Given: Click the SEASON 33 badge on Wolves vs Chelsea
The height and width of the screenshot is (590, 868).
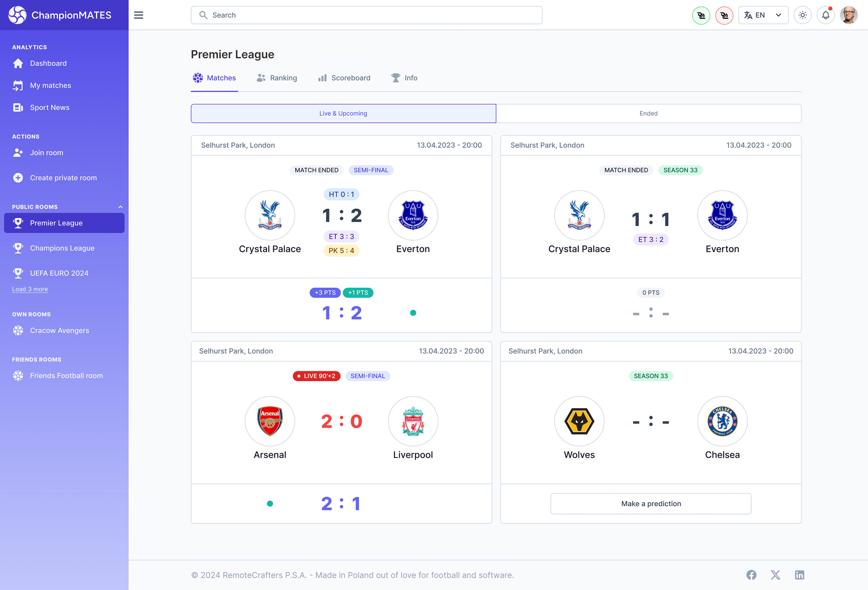Looking at the screenshot, I should (x=651, y=376).
